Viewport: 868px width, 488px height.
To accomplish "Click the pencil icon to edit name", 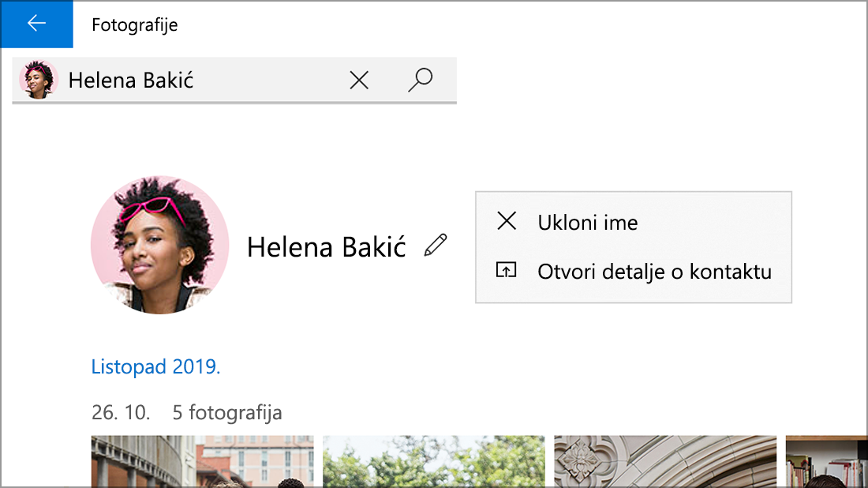I will [x=436, y=246].
